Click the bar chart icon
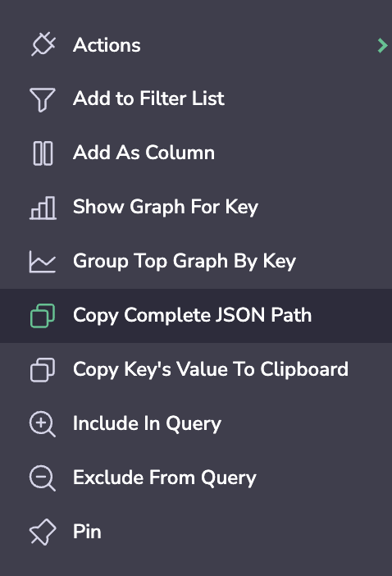392x576 pixels. click(x=43, y=208)
